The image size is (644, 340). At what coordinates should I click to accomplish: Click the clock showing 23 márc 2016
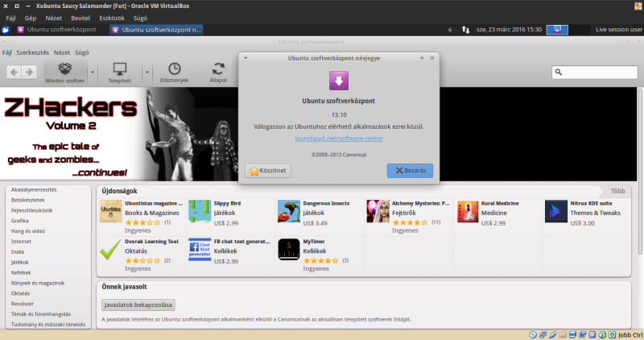coord(509,30)
